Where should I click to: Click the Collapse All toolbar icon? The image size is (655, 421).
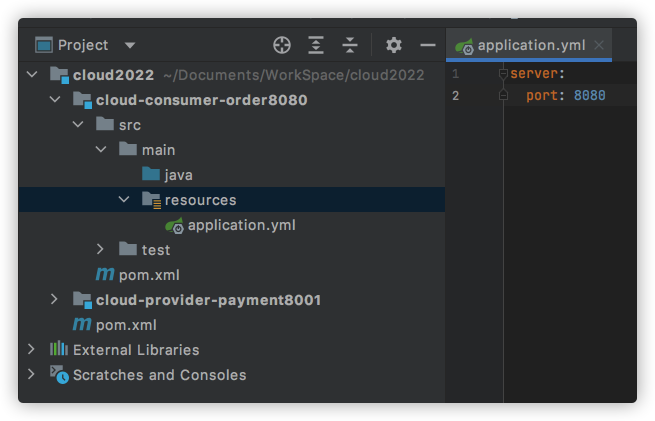[350, 45]
